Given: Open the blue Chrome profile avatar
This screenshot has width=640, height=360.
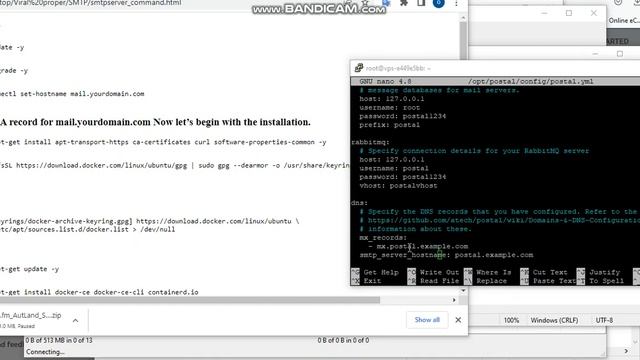Looking at the screenshot, I should coord(439,3).
